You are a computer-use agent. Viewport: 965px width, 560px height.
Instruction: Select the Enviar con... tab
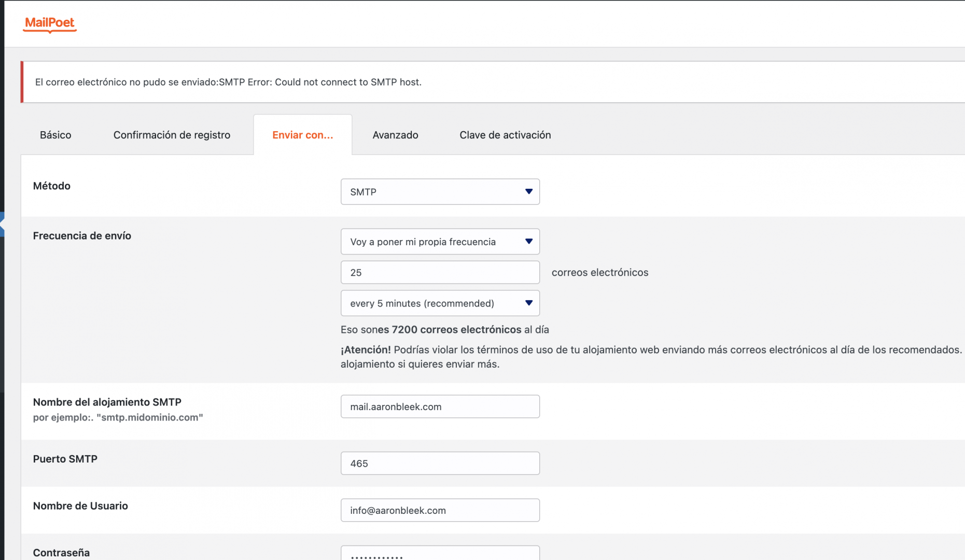(303, 135)
